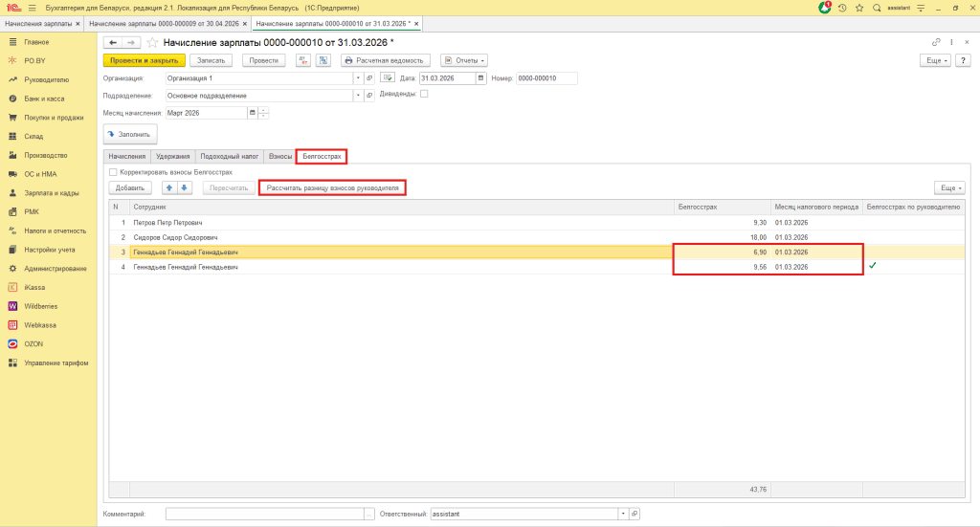Click the Записать button
Image resolution: width=980 pixels, height=527 pixels.
pos(211,60)
